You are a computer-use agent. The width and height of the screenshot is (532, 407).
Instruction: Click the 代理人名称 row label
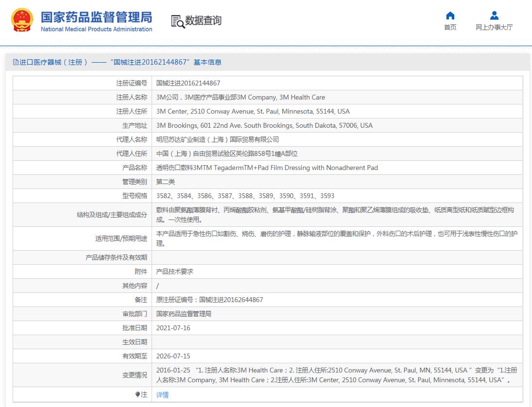point(132,139)
